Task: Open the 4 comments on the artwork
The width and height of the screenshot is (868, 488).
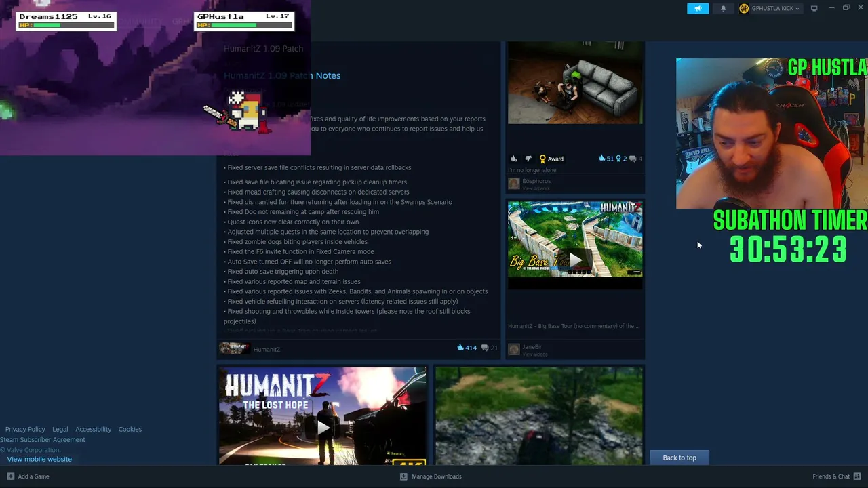Action: click(x=635, y=159)
